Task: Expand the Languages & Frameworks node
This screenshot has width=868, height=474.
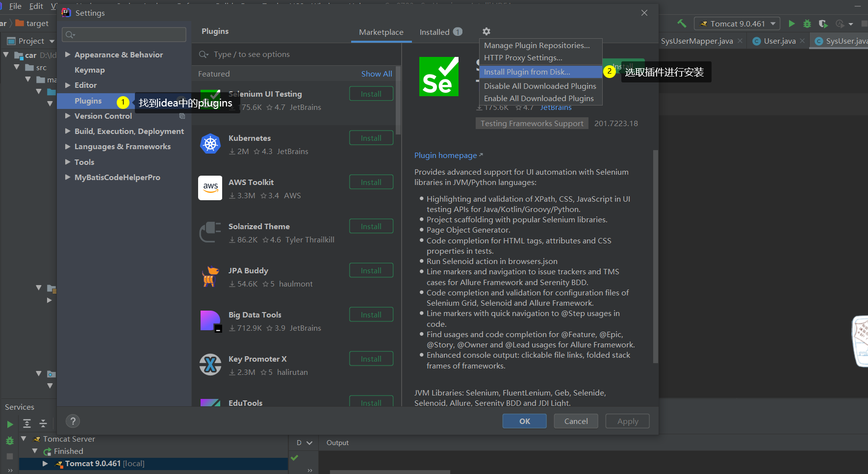Action: (x=68, y=146)
